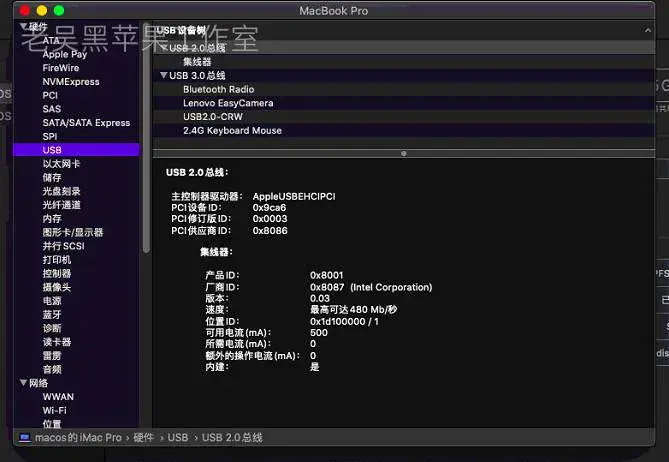Viewport: 669px width, 462px height.
Task: Open the 控制器 controller entry
Action: coord(56,273)
